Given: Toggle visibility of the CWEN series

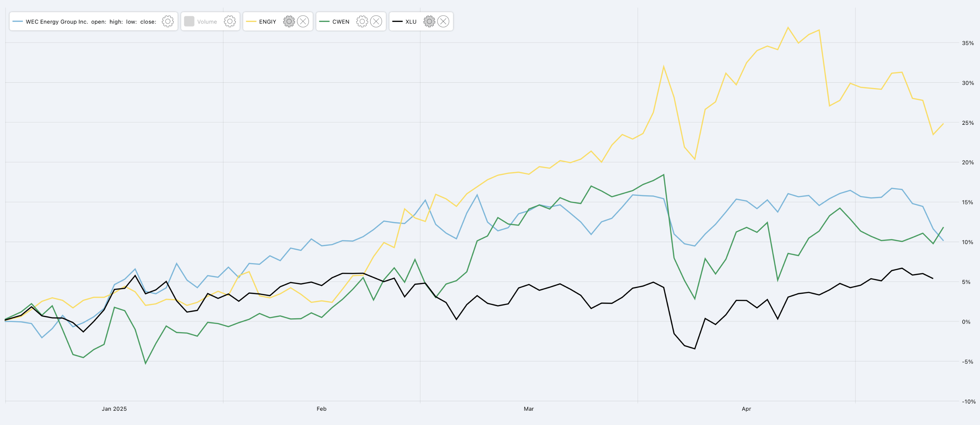Looking at the screenshot, I should (x=340, y=21).
